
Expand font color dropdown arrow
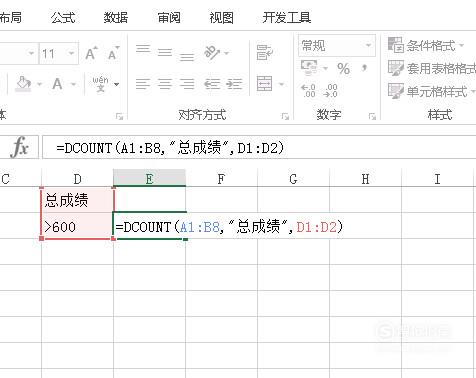74,84
